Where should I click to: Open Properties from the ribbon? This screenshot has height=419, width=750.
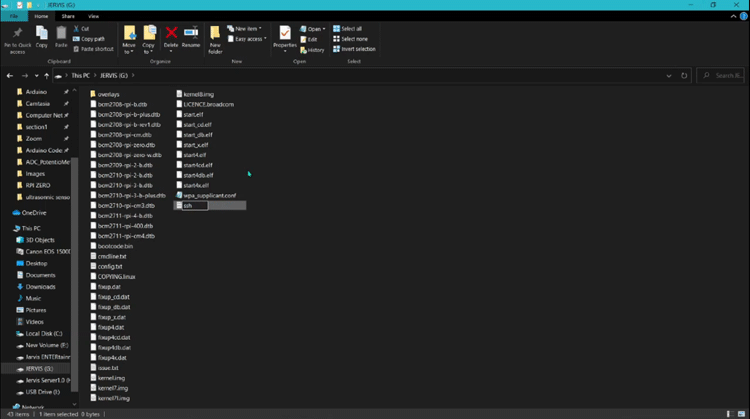tap(285, 37)
